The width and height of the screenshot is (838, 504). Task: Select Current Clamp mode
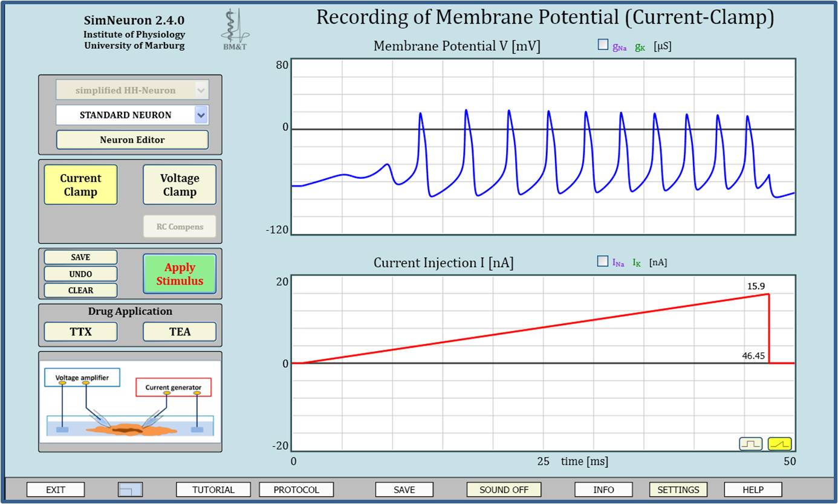click(x=80, y=185)
